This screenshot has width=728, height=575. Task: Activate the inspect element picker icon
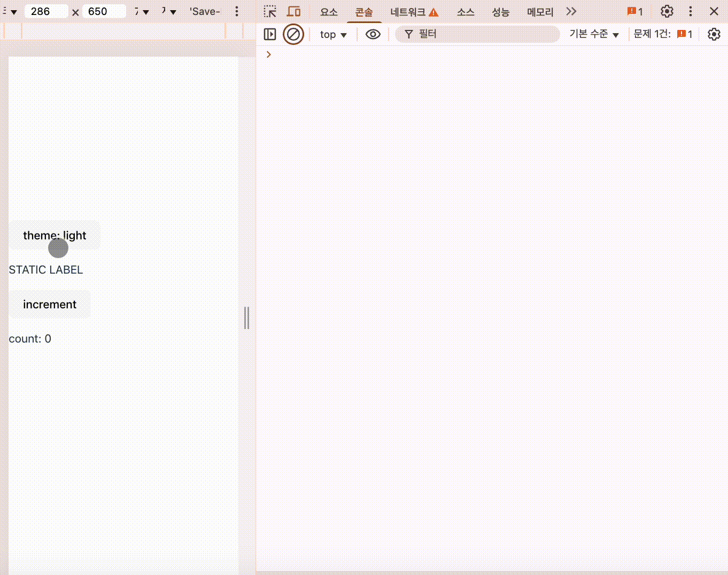tap(270, 11)
